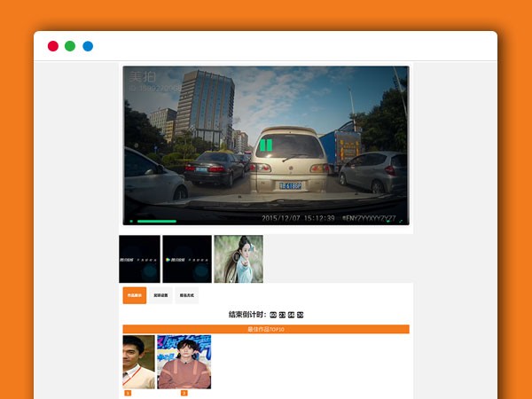Open the 奖项设置 tab
532x399 pixels.
[x=160, y=295]
